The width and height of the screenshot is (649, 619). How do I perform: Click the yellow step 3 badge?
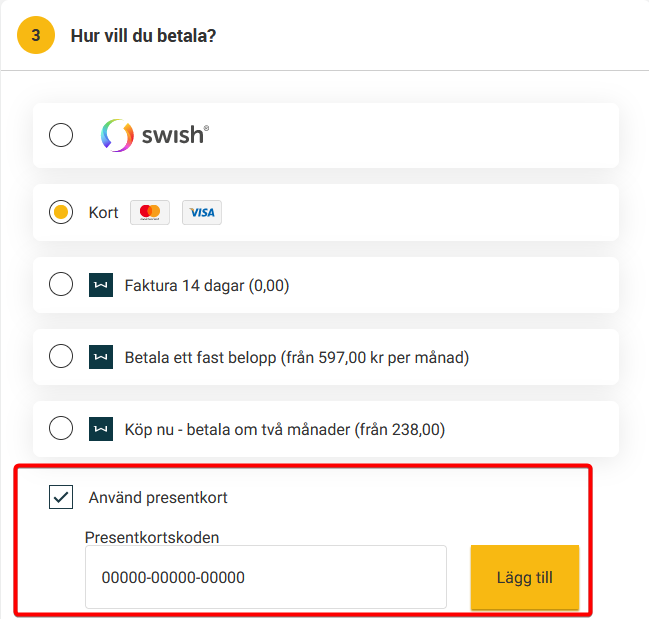click(36, 36)
